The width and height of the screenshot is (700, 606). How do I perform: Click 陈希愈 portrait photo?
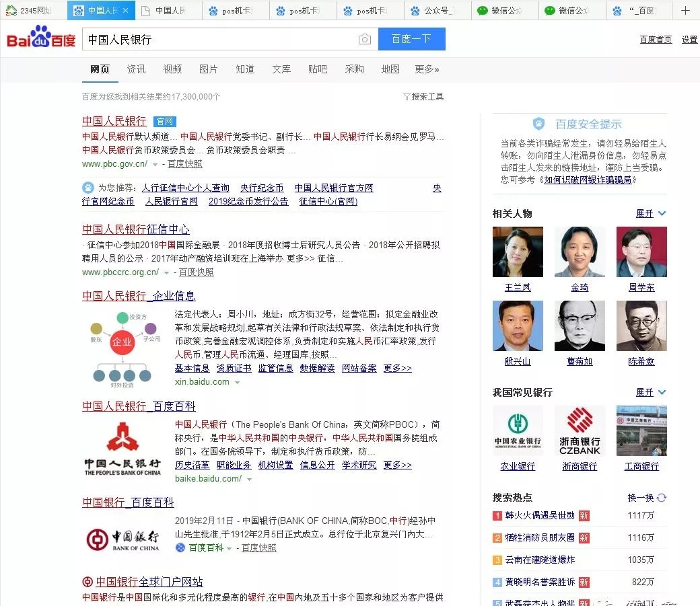click(x=641, y=326)
